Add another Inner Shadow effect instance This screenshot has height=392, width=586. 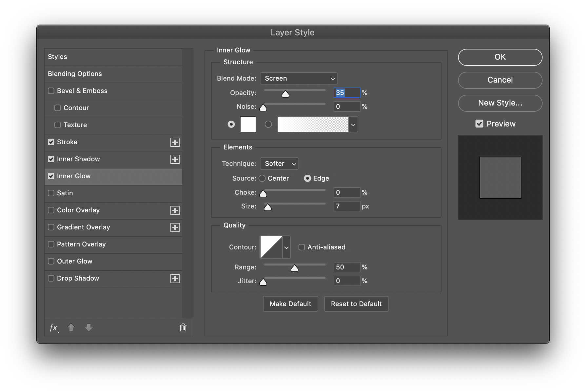175,159
